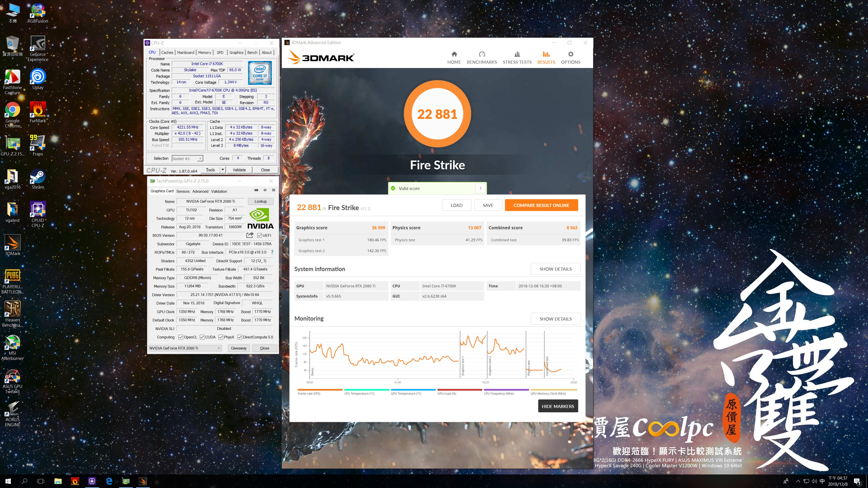868x488 pixels.
Task: Open ASUS GPU TweakII desktop icon
Action: 12,381
